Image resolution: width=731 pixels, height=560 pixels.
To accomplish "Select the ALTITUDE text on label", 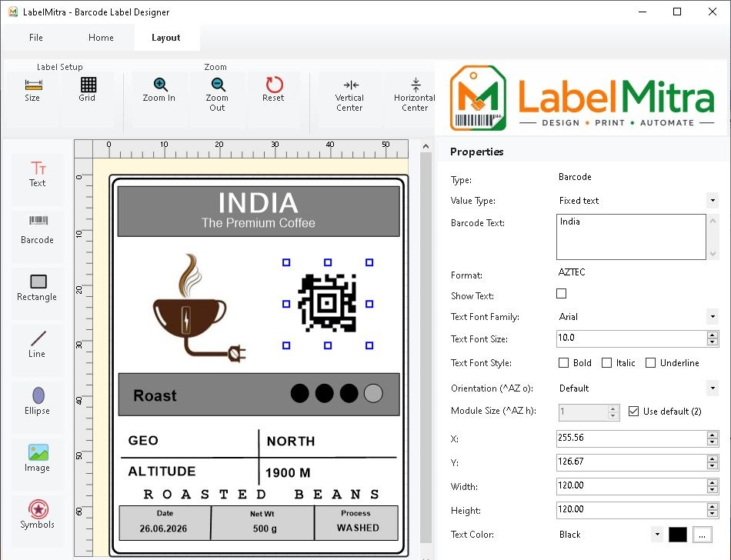I will (162, 472).
